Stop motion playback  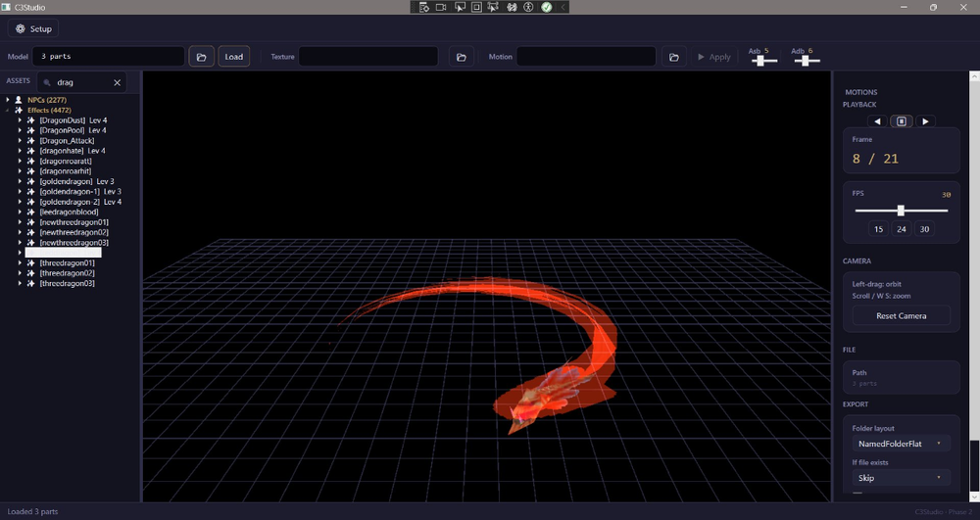click(x=902, y=121)
